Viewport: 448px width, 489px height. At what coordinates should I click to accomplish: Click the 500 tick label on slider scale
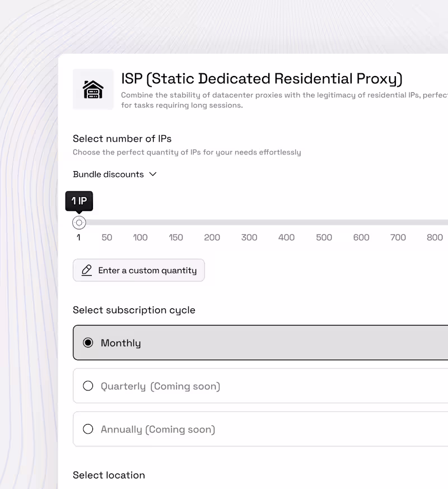[323, 237]
